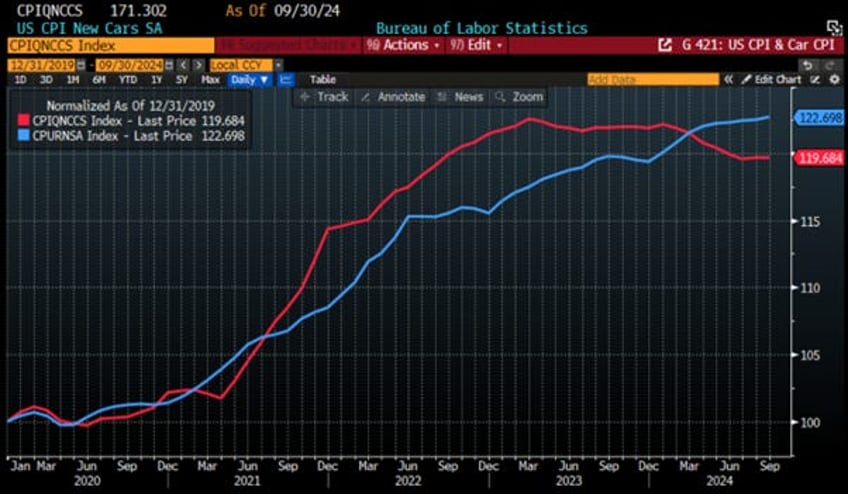Open the G 421 chart external-link icon
The image size is (848, 494).
[x=665, y=45]
